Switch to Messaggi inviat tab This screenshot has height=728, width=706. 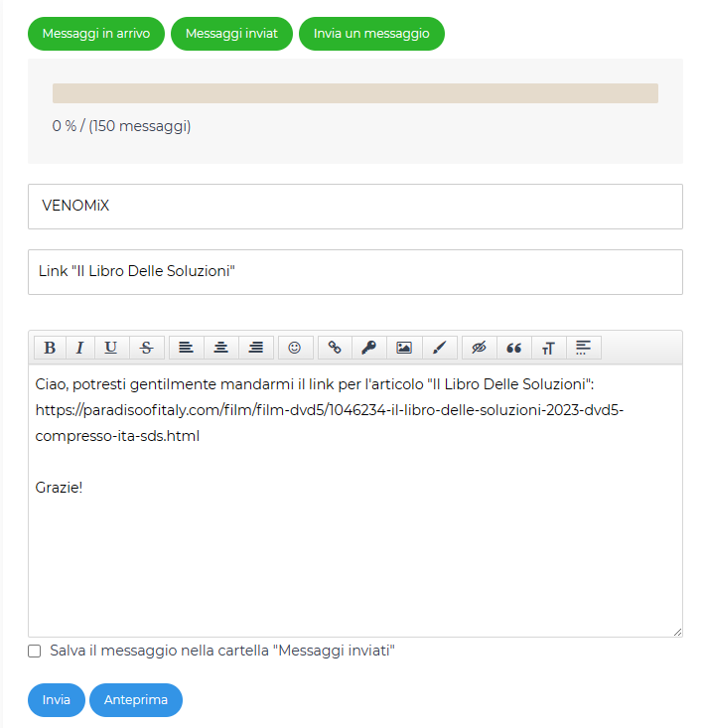pos(231,34)
